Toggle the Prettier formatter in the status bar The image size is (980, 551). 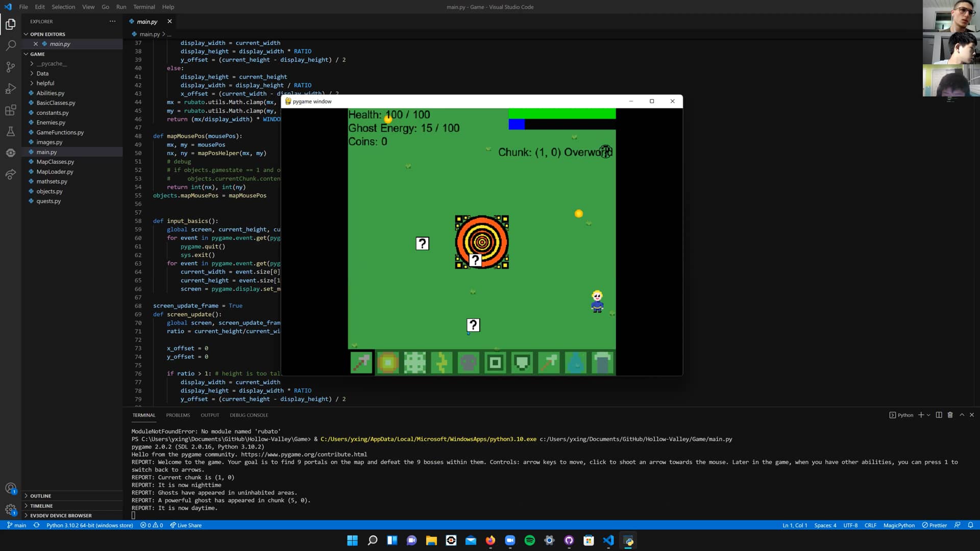pyautogui.click(x=934, y=525)
